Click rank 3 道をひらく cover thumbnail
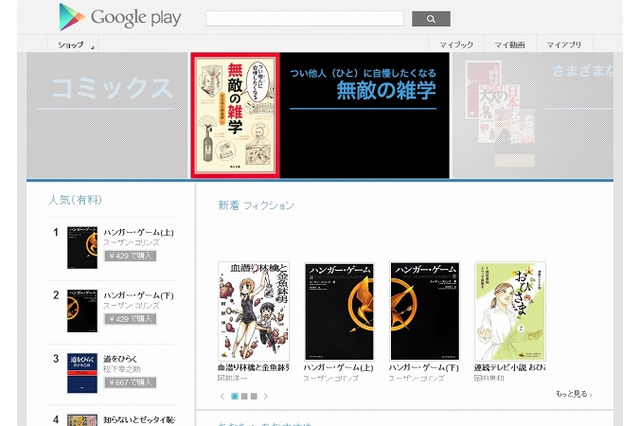Screen dimensions: 640x426 (82, 373)
